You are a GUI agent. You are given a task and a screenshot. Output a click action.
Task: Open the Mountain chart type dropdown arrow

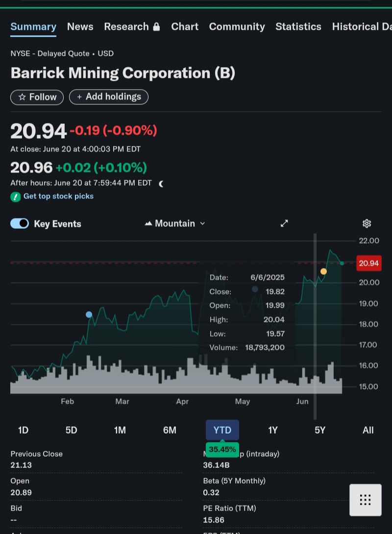click(x=202, y=223)
